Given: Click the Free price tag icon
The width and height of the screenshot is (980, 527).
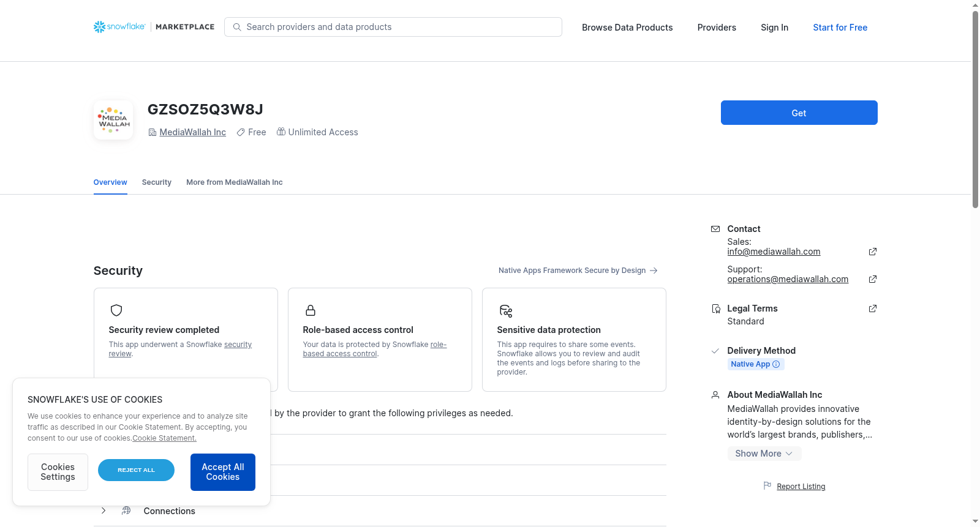Looking at the screenshot, I should click(241, 132).
